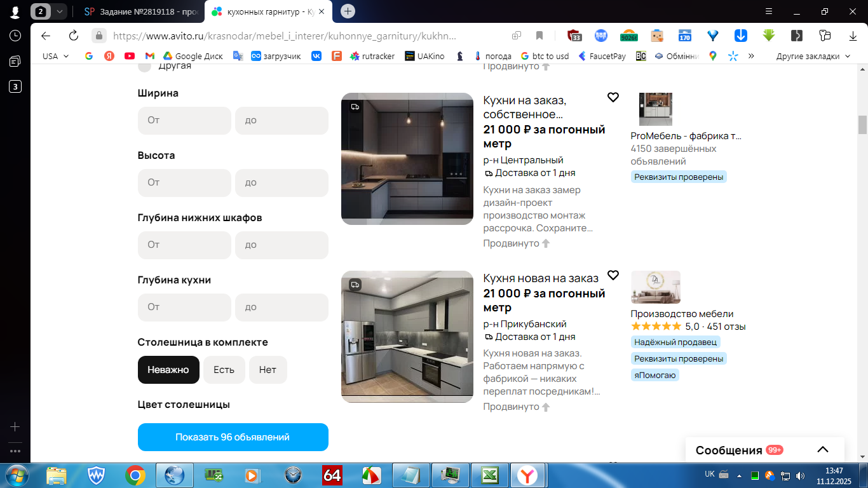Image resolution: width=868 pixels, height=488 pixels.
Task: Open the Google Translate bookmark icon
Action: (238, 56)
